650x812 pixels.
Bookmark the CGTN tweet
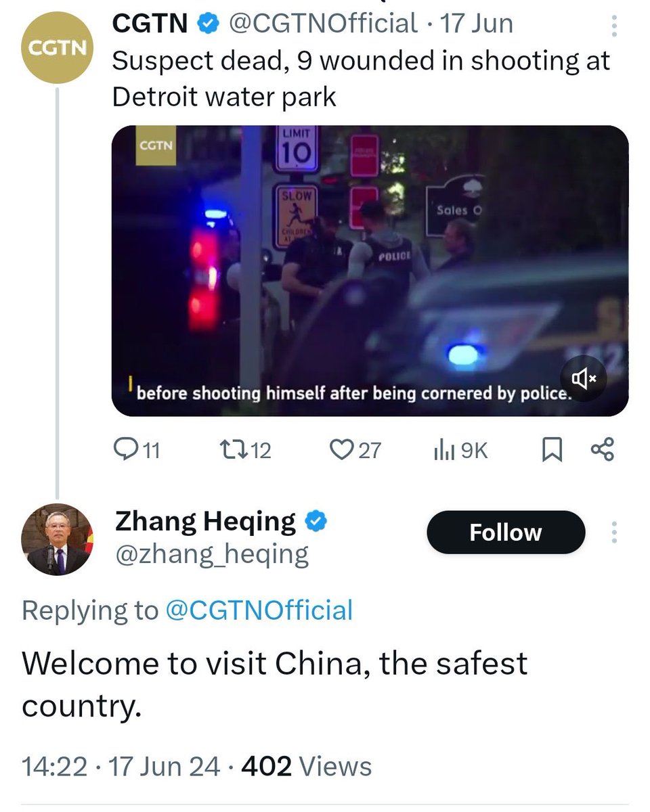(552, 450)
